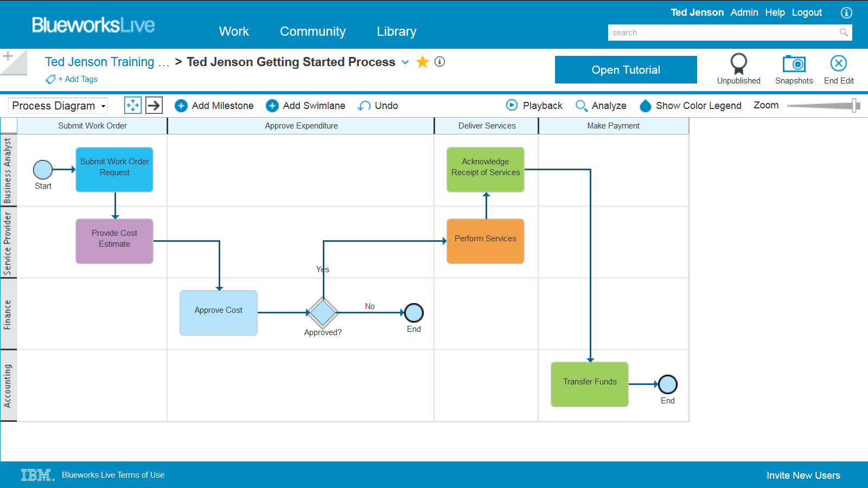
Task: Click the Invite New Users link
Action: (803, 475)
